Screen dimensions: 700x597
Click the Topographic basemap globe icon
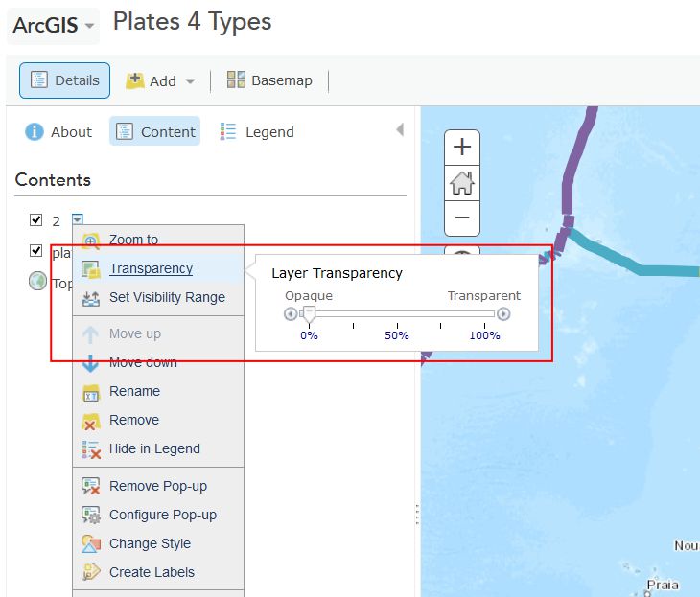[37, 281]
